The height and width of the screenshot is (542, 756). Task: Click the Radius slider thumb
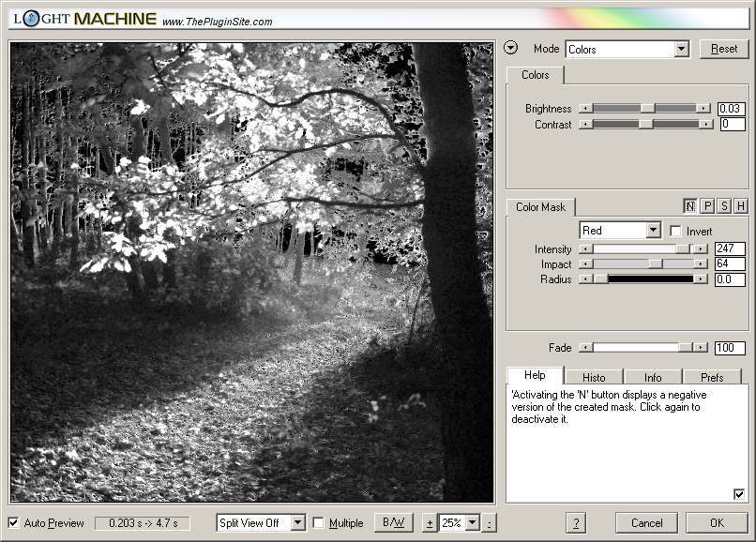pos(600,279)
